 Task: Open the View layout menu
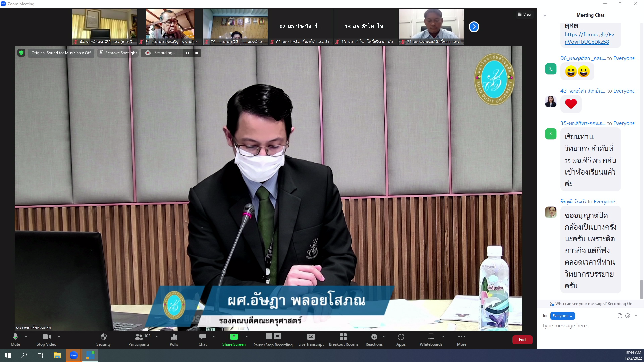tap(525, 14)
